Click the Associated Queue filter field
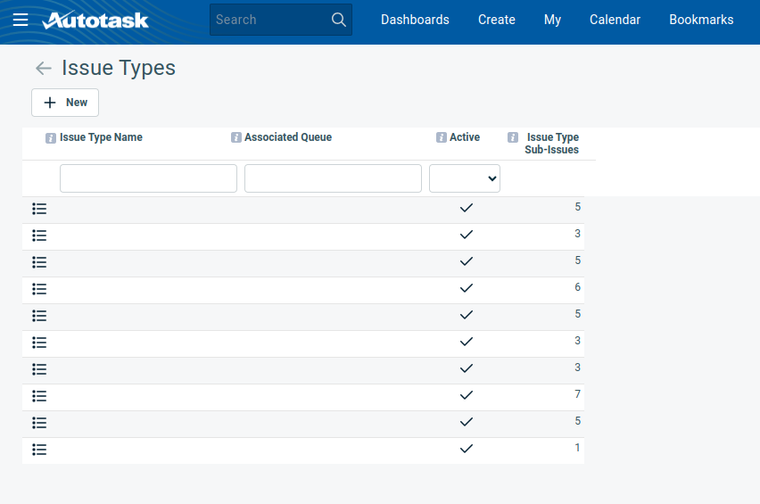Image resolution: width=760 pixels, height=504 pixels. click(333, 178)
